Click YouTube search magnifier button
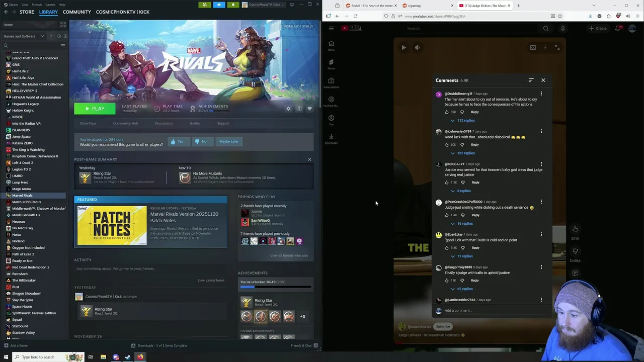Image resolution: width=644 pixels, height=362 pixels. point(546,28)
